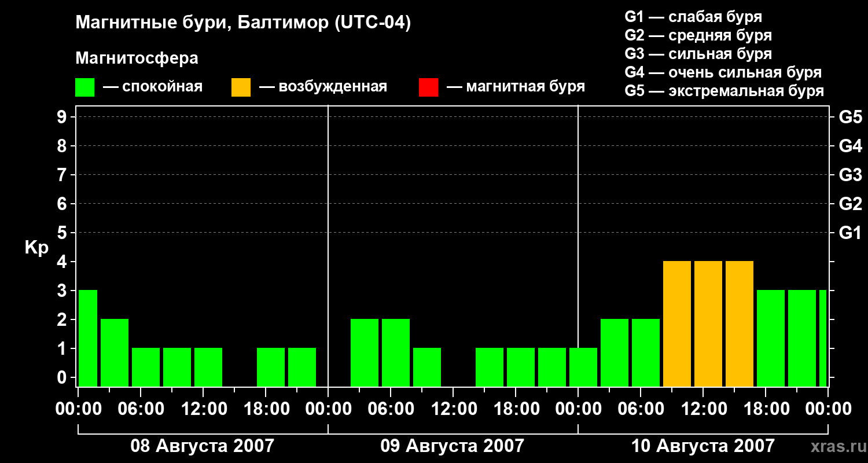Click the 06:00 tick label for 10 Августа
The image size is (868, 463).
tap(641, 409)
